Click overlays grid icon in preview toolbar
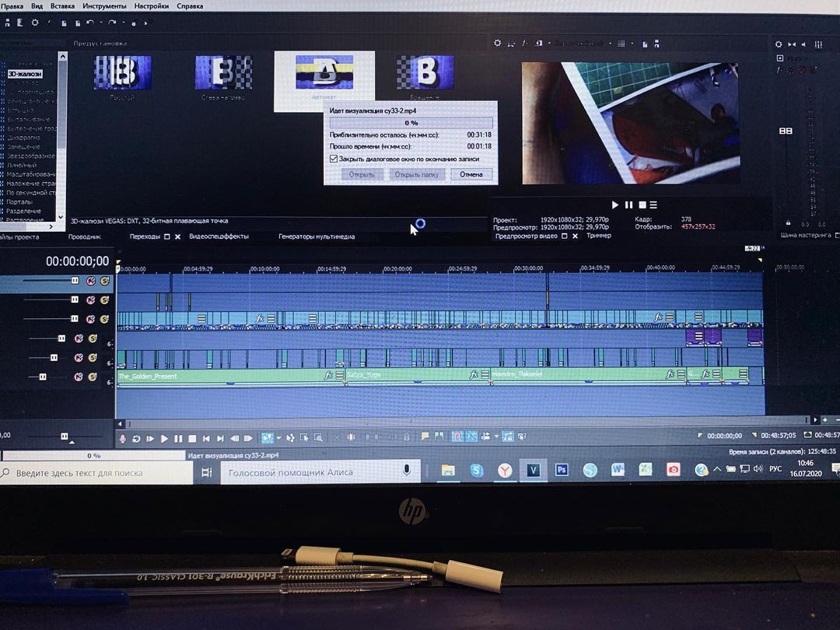840x630 pixels. tap(621, 44)
